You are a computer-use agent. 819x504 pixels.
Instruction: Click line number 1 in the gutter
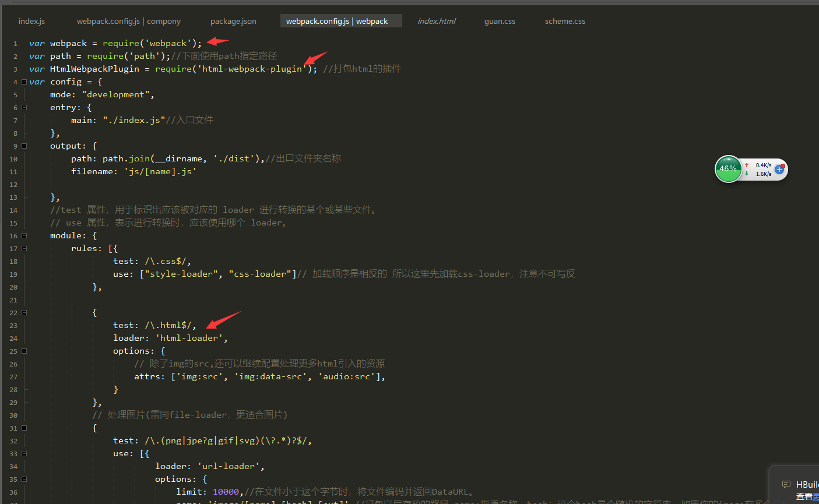15,44
